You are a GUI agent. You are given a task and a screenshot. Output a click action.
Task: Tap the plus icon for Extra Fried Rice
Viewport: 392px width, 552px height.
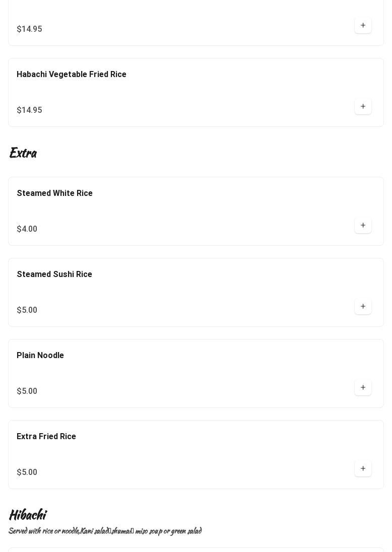tap(363, 468)
